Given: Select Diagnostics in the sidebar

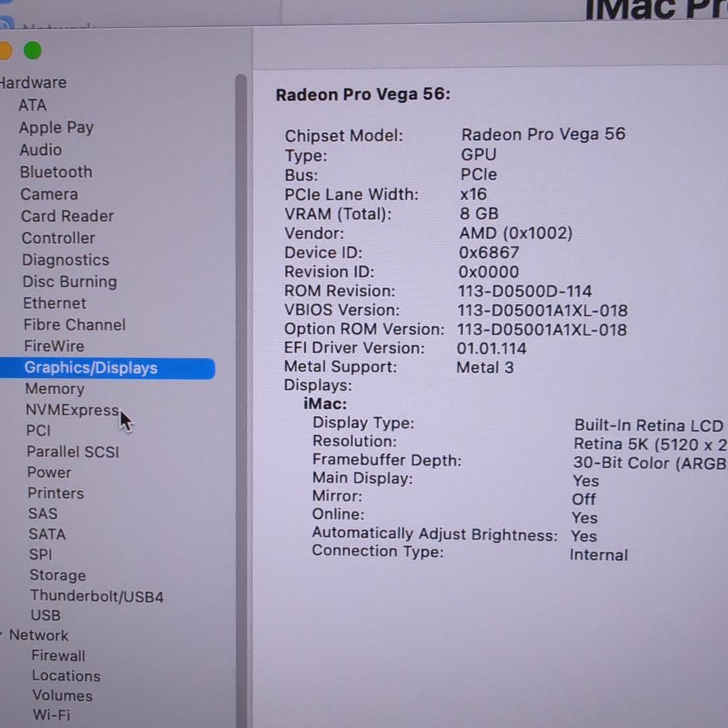Looking at the screenshot, I should [65, 260].
